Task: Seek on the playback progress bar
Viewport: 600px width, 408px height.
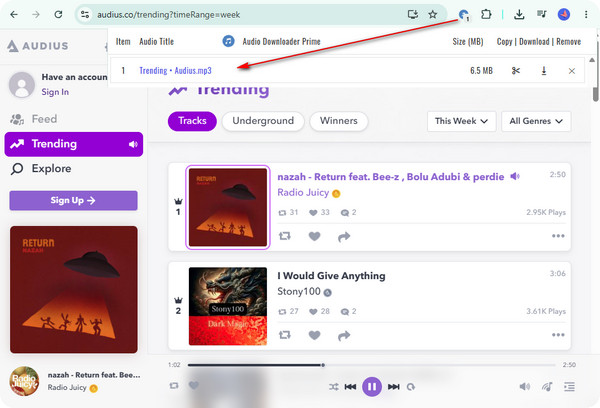Action: pyautogui.click(x=371, y=365)
